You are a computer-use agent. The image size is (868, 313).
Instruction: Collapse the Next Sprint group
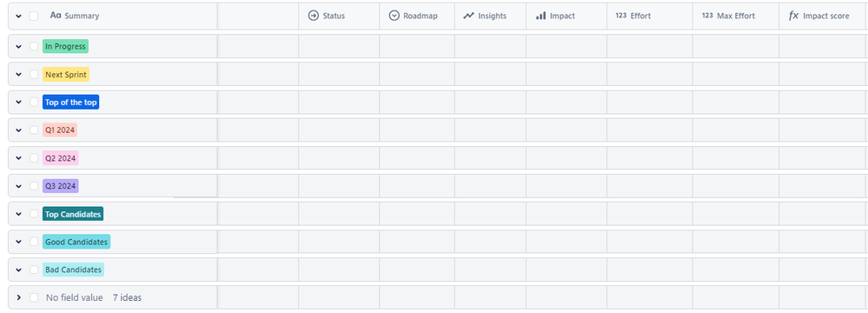click(x=19, y=74)
